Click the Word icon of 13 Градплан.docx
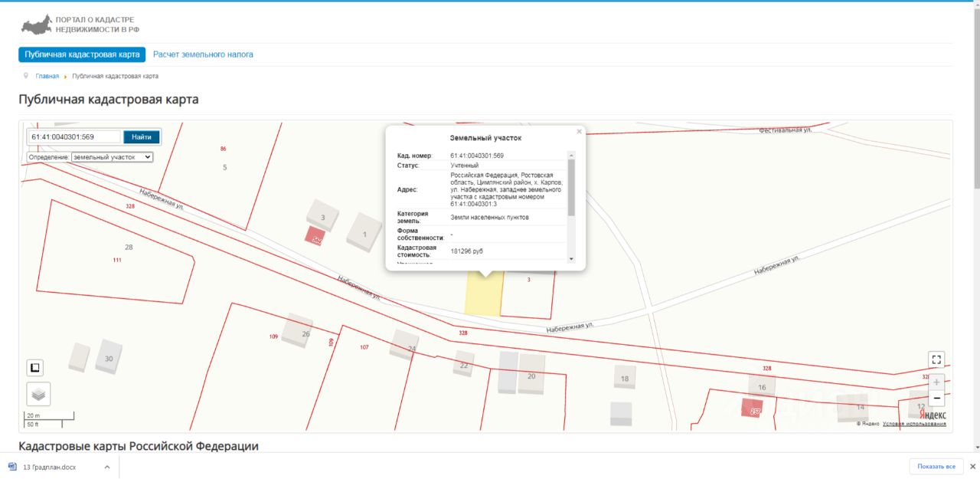The image size is (980, 479). [x=12, y=467]
